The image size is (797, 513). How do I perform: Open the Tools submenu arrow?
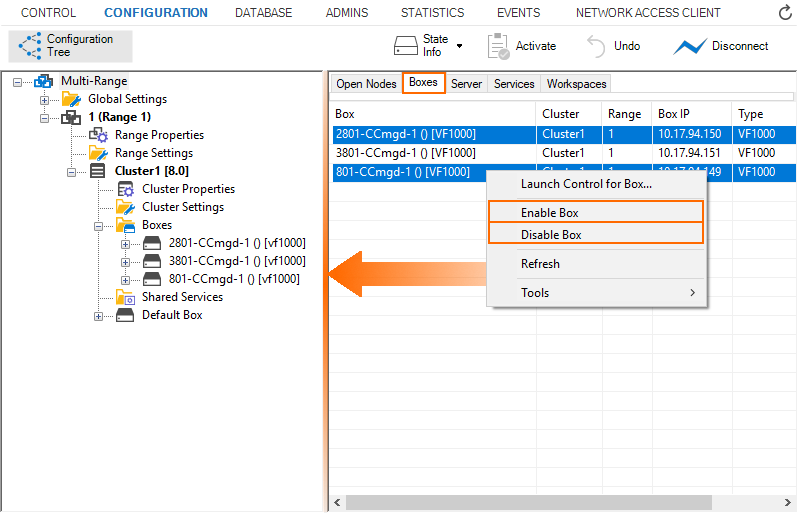(x=692, y=293)
